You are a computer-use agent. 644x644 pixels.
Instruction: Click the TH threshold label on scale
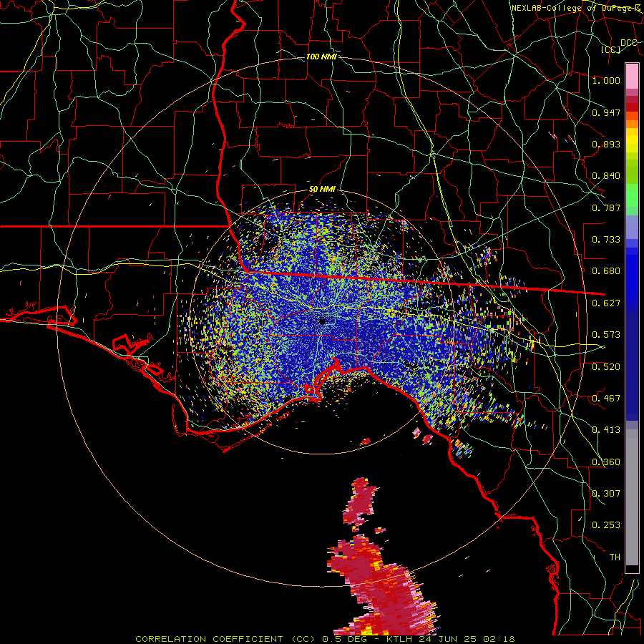tap(615, 557)
